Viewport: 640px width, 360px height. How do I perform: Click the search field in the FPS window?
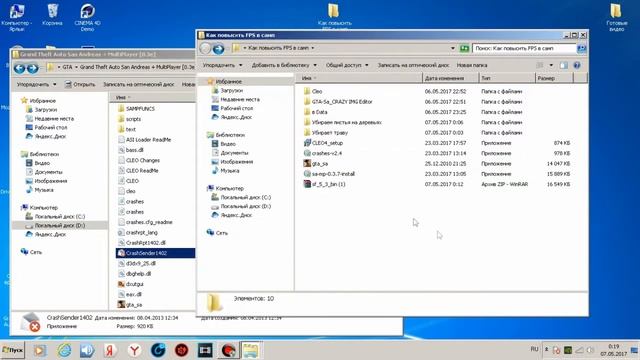click(524, 48)
